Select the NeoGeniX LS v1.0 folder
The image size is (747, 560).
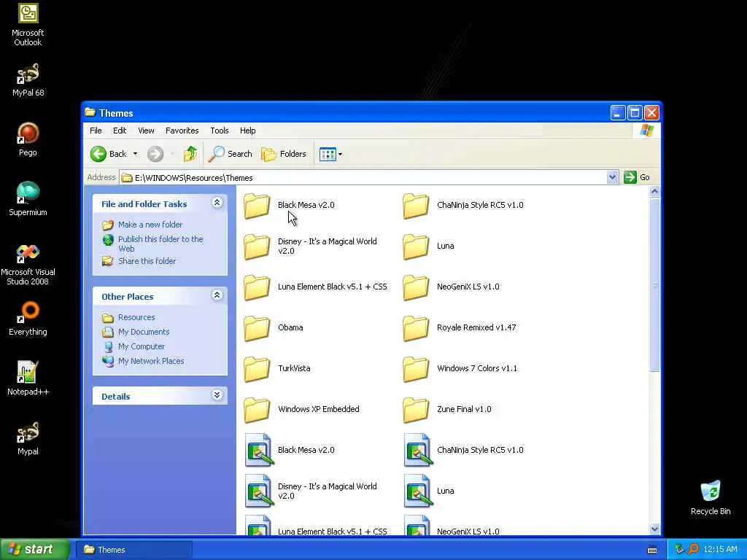451,287
